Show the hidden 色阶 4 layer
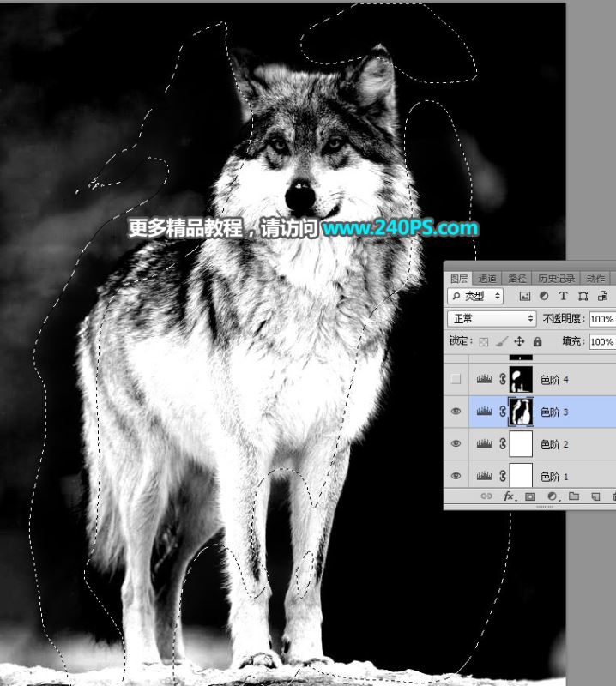The image size is (616, 686). point(456,379)
